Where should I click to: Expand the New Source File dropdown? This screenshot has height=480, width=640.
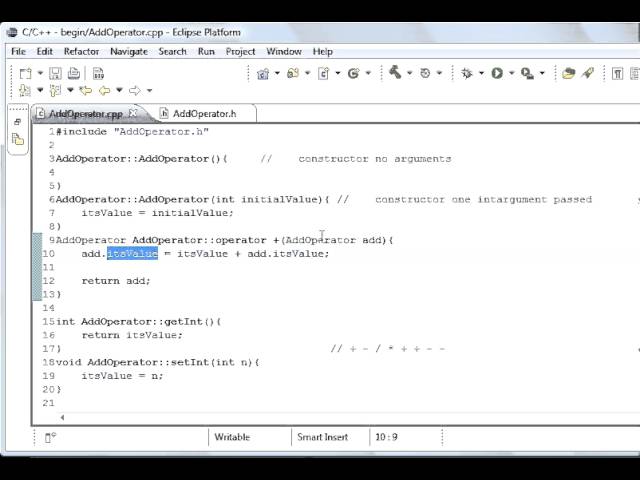point(338,73)
